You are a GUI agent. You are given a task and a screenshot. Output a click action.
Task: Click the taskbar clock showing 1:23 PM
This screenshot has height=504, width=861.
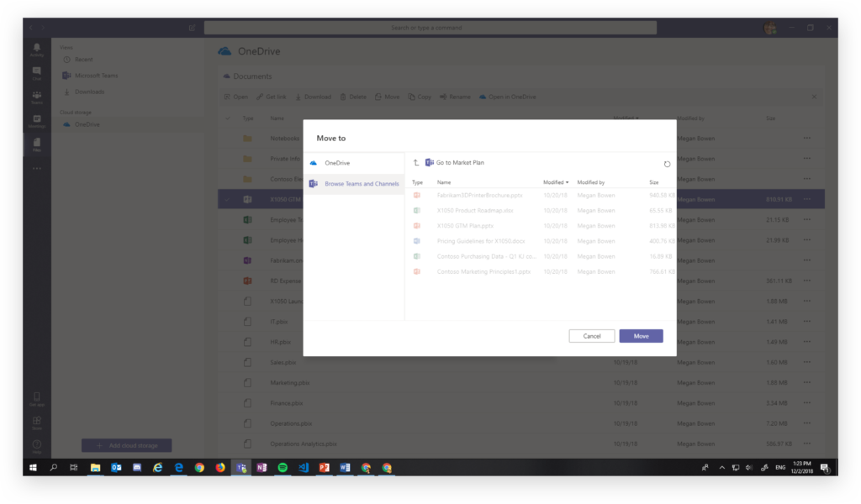point(801,467)
